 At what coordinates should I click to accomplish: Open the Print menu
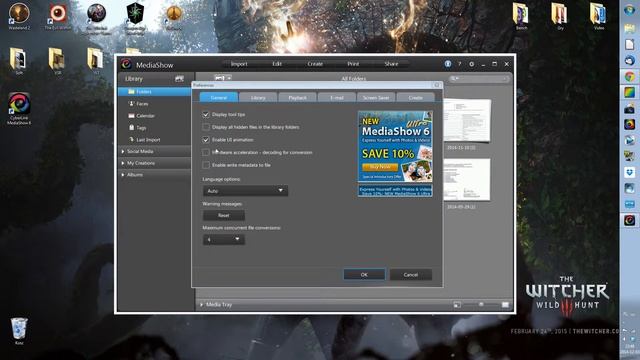[353, 64]
